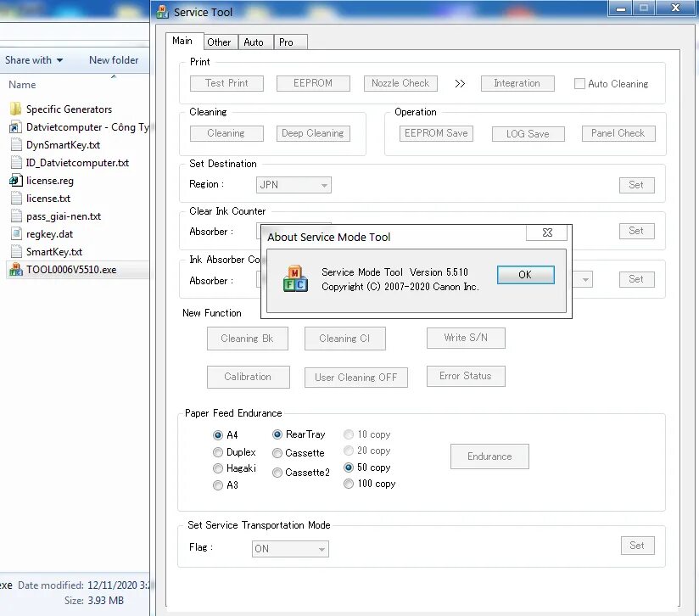The height and width of the screenshot is (616, 699).
Task: Select the Cassette radio button
Action: (x=277, y=453)
